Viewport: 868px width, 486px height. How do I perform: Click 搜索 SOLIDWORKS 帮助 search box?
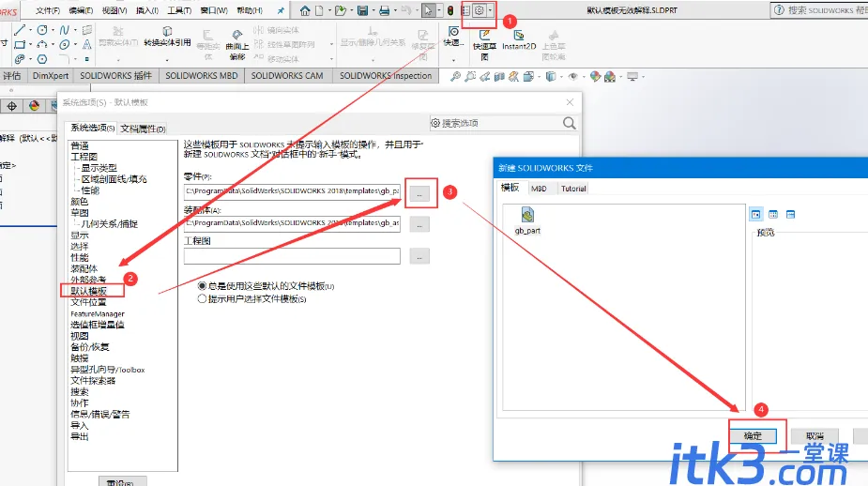819,10
